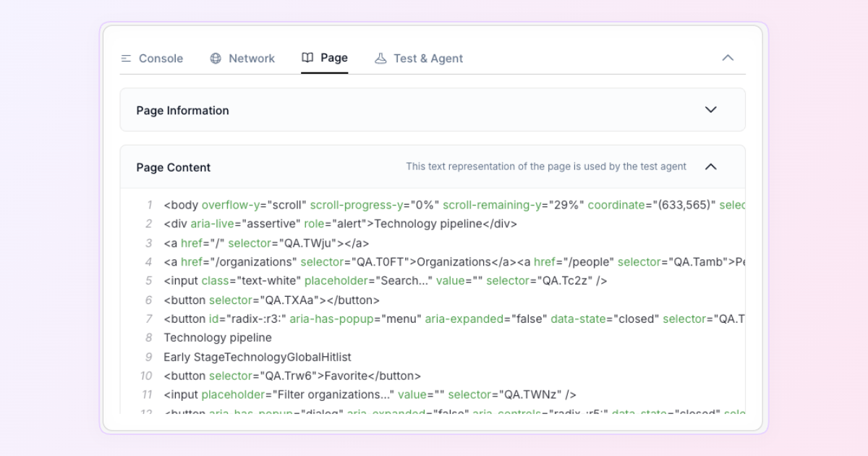Select the Test & Agent tab
This screenshot has width=868, height=456.
point(427,59)
